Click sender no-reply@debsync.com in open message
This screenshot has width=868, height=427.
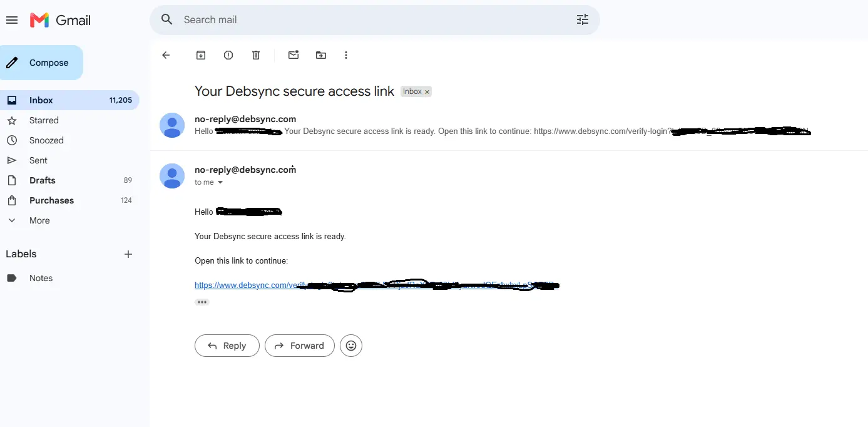click(x=245, y=170)
